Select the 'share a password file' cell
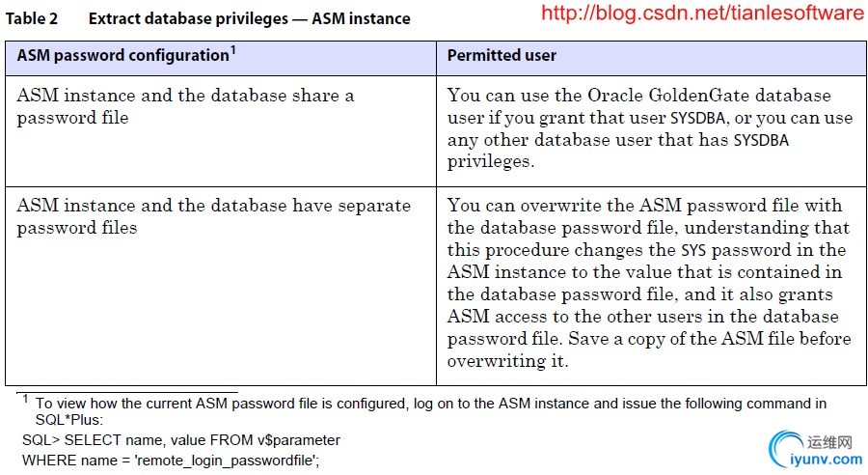The height and width of the screenshot is (475, 868). (x=220, y=130)
